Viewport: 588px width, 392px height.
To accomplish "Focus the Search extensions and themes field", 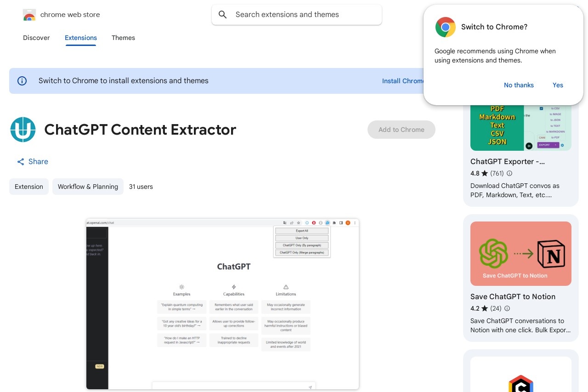I will click(297, 15).
